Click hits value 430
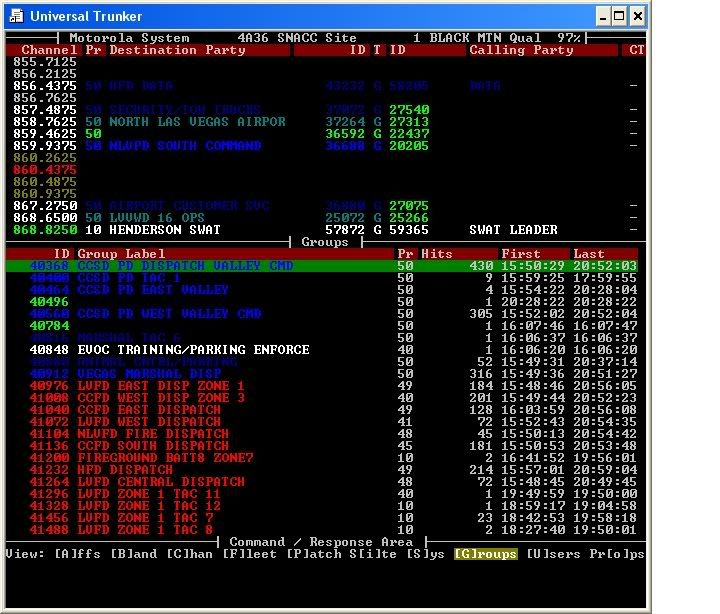 481,265
